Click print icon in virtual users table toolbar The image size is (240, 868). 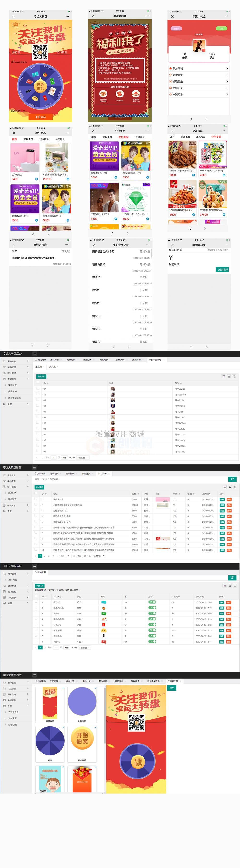click(234, 376)
